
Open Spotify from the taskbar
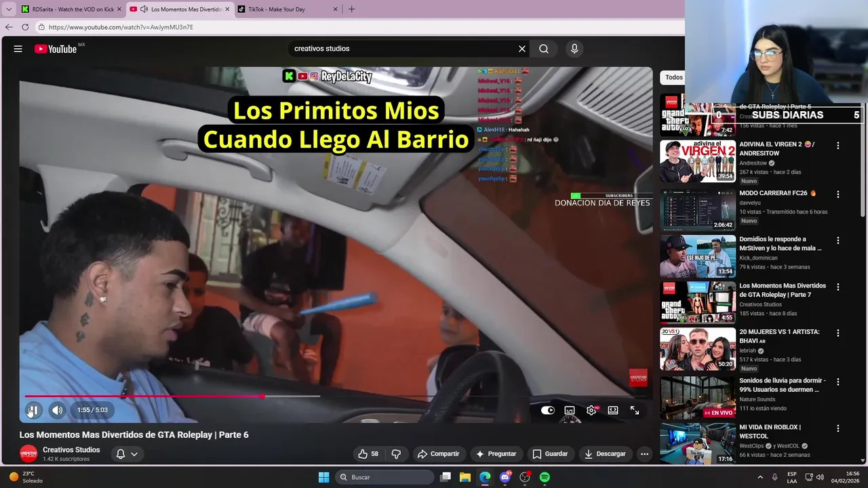[545, 477]
